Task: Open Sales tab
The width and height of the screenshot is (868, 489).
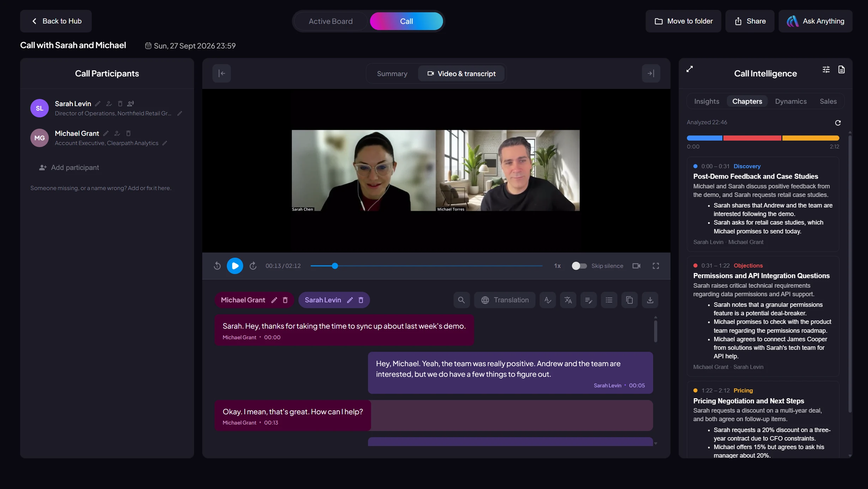Action: coord(828,101)
